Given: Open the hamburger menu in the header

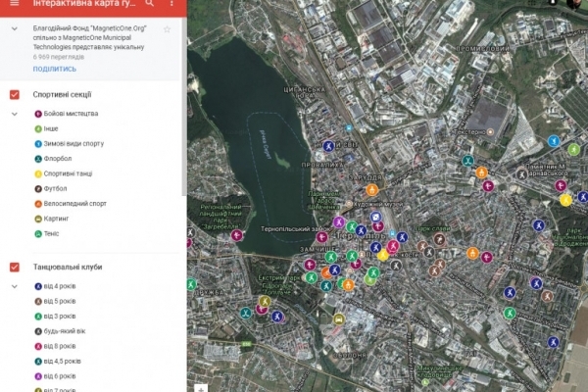Looking at the screenshot, I should coord(14,6).
